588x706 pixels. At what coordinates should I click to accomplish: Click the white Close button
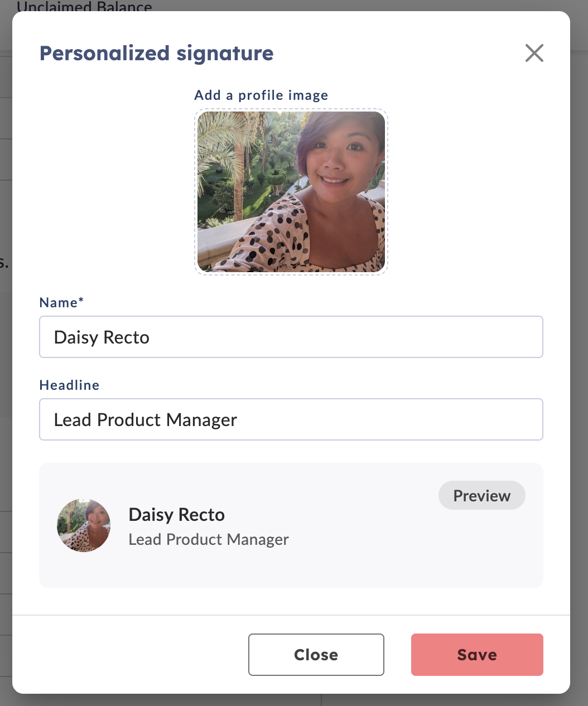click(x=316, y=655)
